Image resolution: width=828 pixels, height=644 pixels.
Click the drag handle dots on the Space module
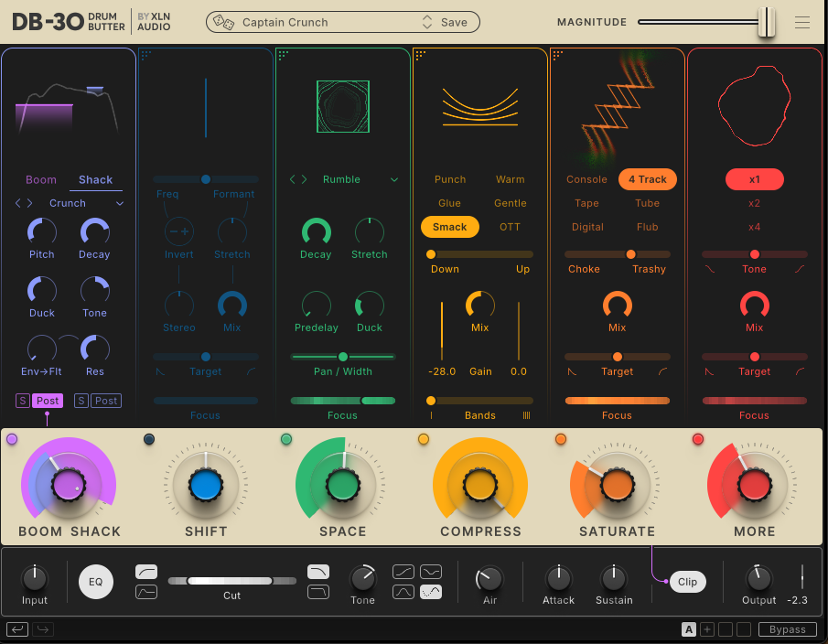282,55
